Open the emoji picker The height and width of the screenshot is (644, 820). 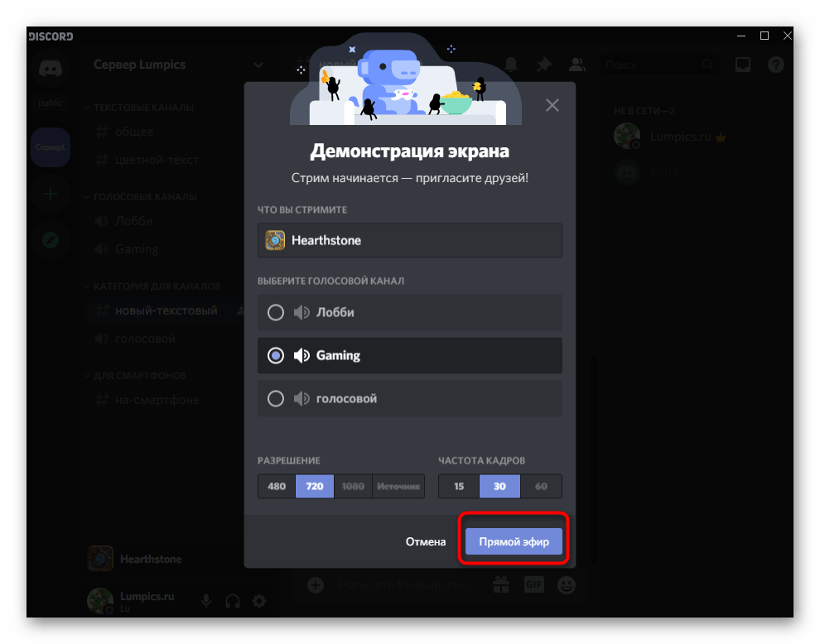[567, 585]
